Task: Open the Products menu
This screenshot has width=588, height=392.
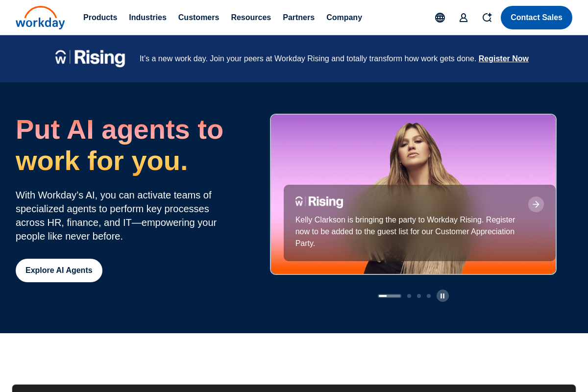Action: [x=100, y=18]
